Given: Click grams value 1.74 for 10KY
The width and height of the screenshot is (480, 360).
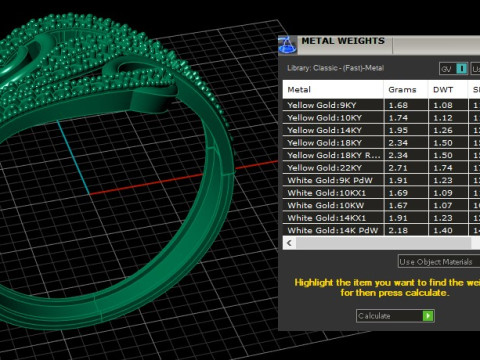Looking at the screenshot, I should (x=398, y=118).
